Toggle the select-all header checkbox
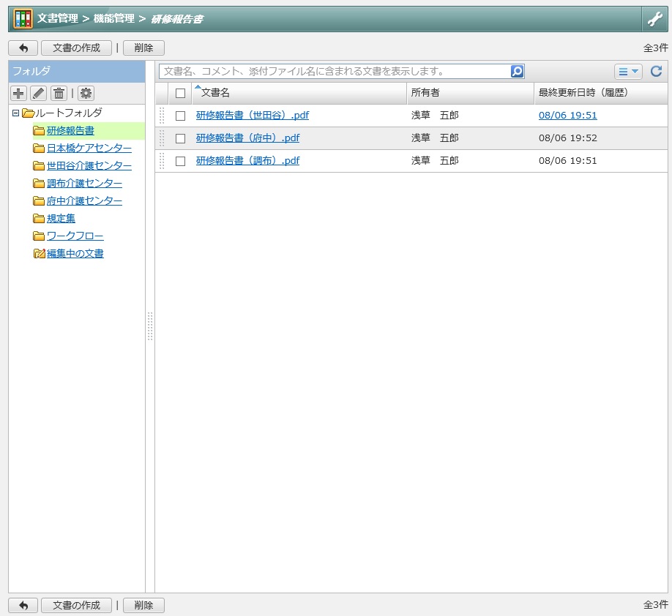The image size is (672, 616). pos(180,93)
